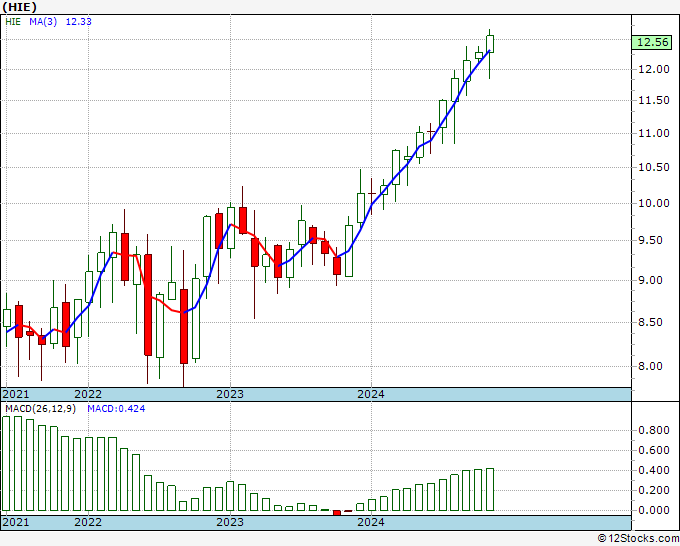The height and width of the screenshot is (546, 680).
Task: Click the 0.400 MACD axis label
Action: (x=654, y=470)
